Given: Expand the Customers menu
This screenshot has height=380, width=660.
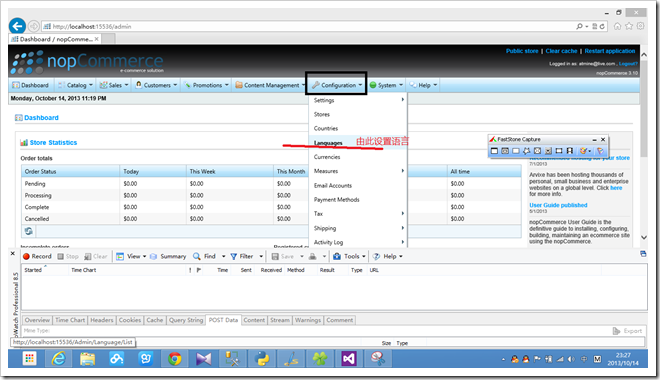Looking at the screenshot, I should click(156, 85).
